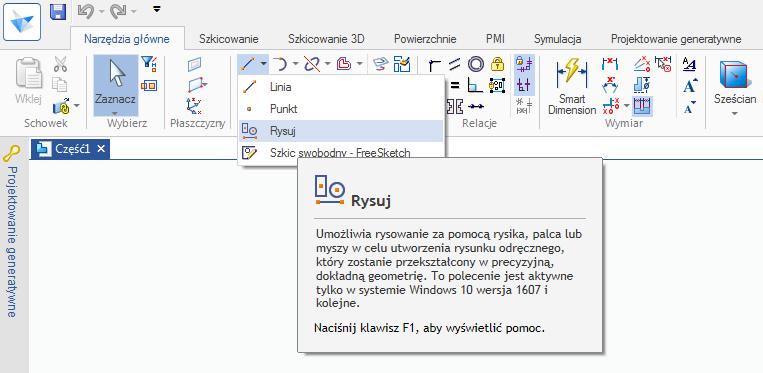
Task: Click the coincident plane icon in Płaszczyzny
Action: coord(195,64)
